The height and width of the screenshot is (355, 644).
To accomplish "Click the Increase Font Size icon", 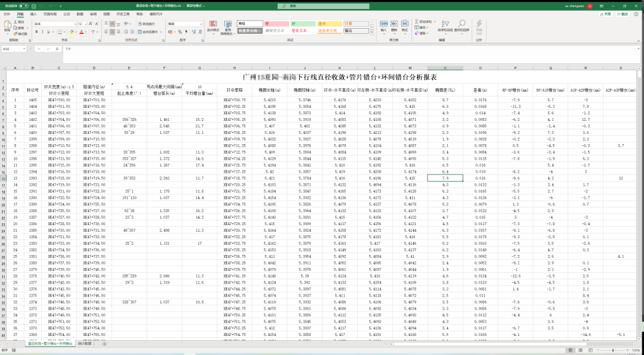I will coord(91,24).
